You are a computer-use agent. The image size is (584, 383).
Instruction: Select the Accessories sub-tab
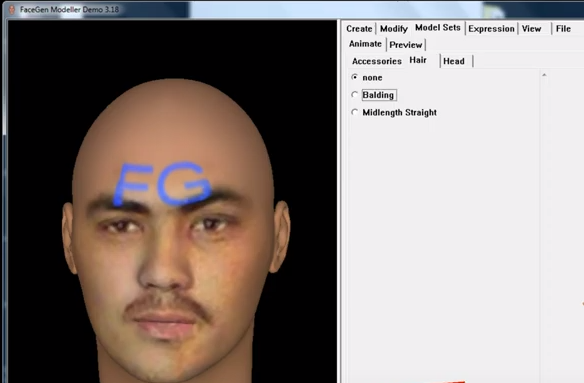tap(377, 61)
